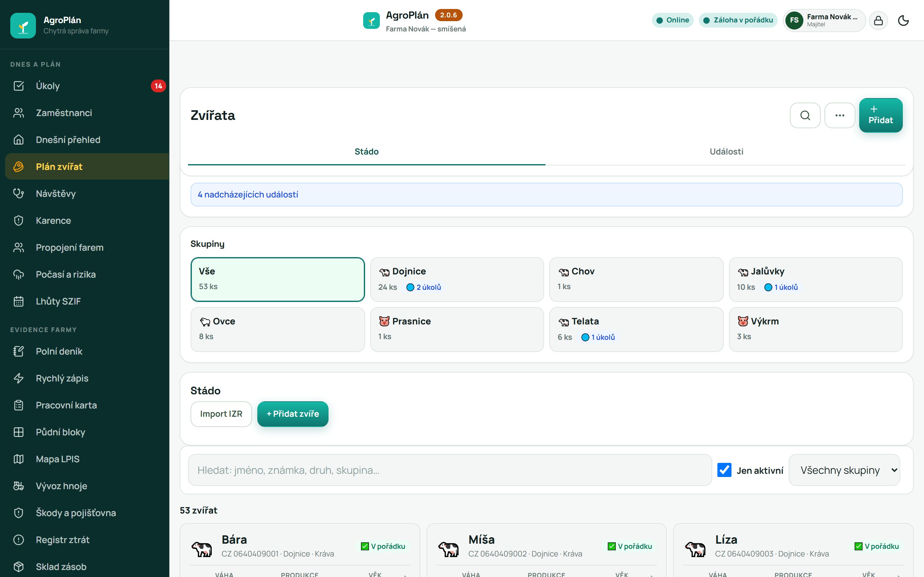Click the search magnifier icon beside Zvířata
The image size is (924, 577).
(x=805, y=115)
